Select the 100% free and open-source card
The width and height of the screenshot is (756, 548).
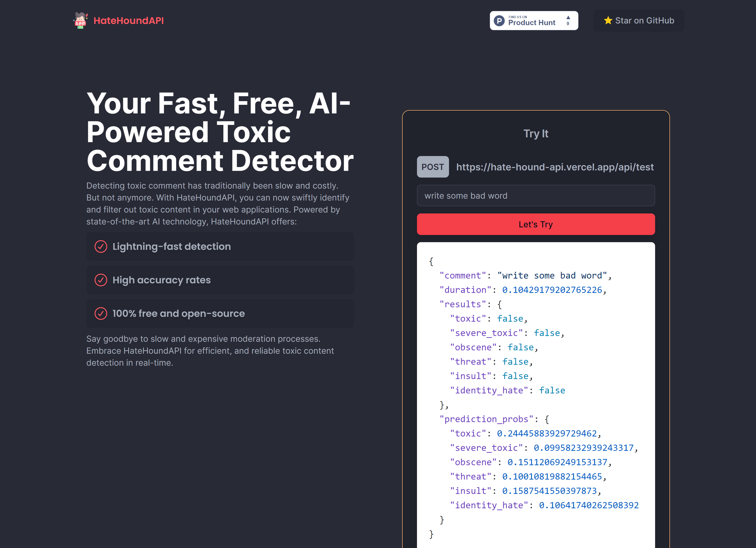(220, 313)
